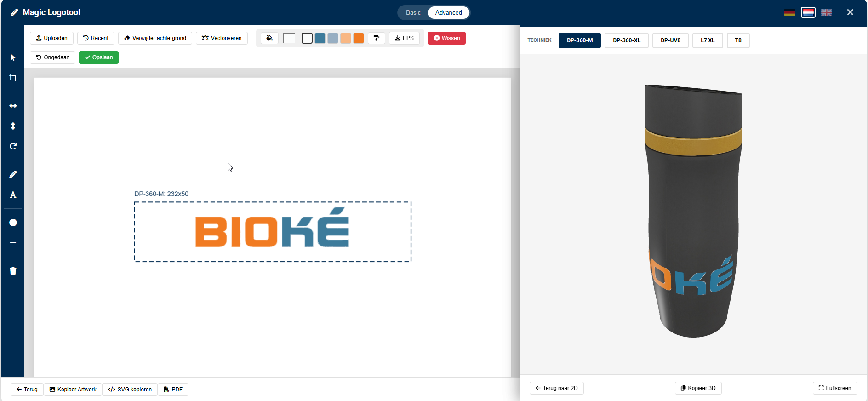The height and width of the screenshot is (401, 868).
Task: Switch to Basic mode
Action: click(413, 13)
